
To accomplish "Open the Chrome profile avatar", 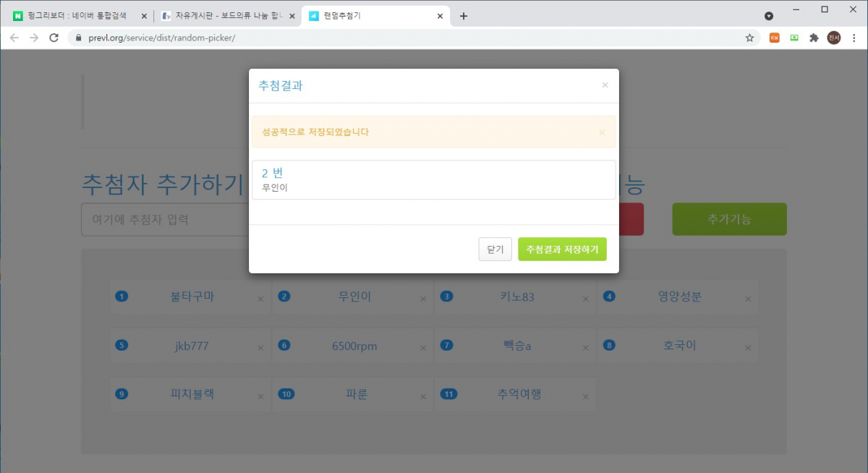I will (834, 38).
